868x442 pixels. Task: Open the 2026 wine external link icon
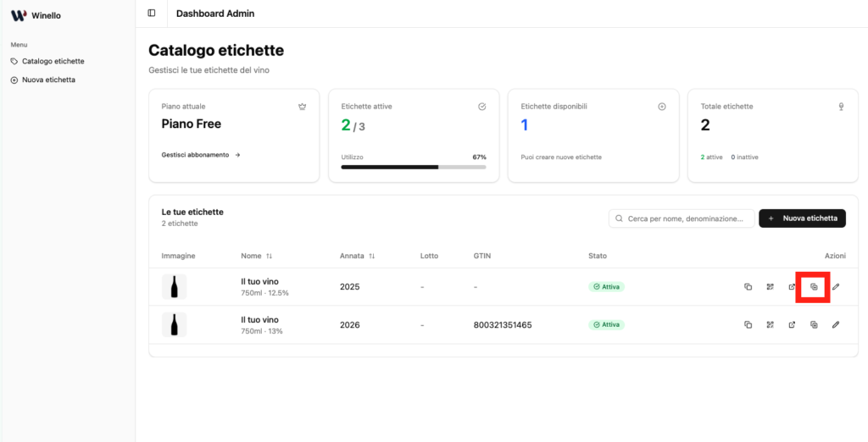click(x=792, y=324)
